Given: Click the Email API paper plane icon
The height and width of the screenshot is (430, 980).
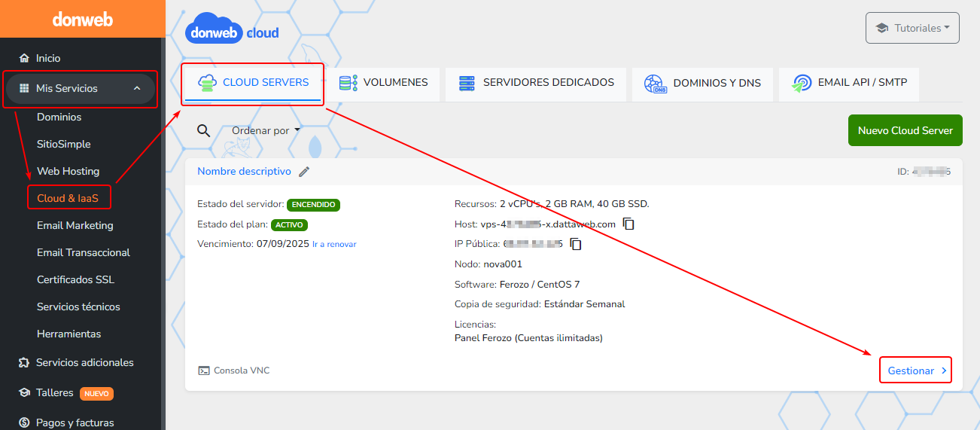Looking at the screenshot, I should (802, 84).
